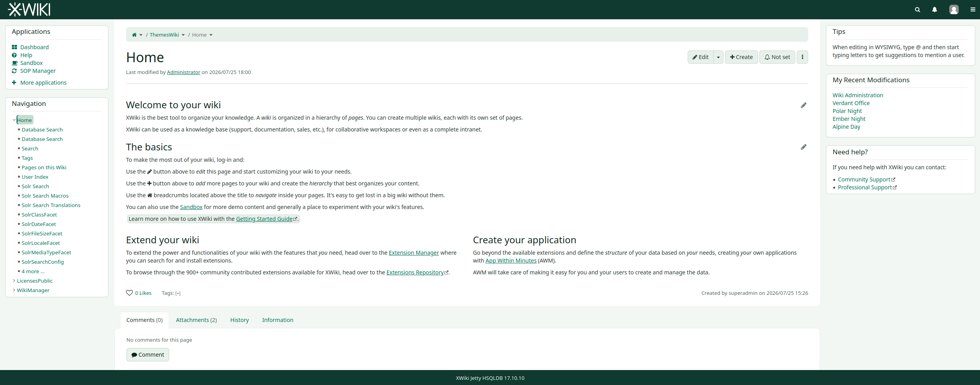
Task: Open the notifications bell icon
Action: pos(934,9)
